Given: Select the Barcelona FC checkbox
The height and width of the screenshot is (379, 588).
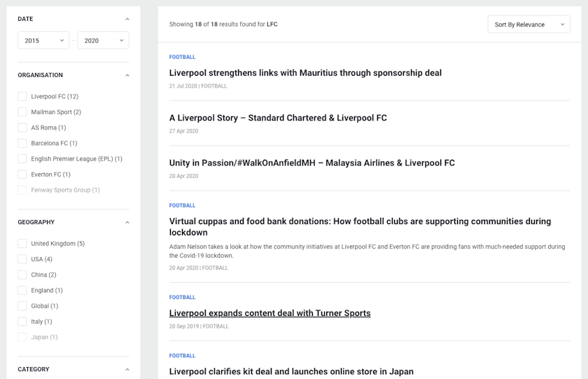Looking at the screenshot, I should [22, 143].
